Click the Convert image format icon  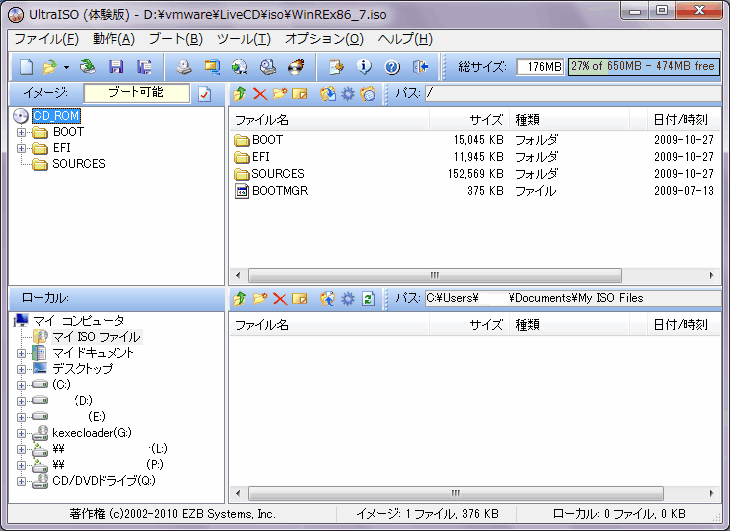(212, 67)
